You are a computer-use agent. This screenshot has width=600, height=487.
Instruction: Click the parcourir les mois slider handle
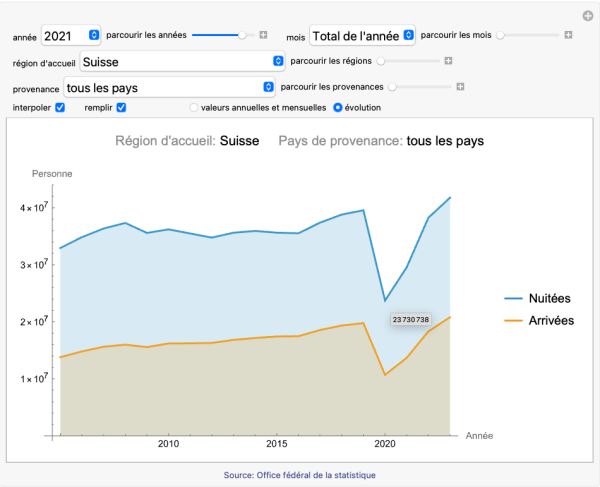coord(500,35)
